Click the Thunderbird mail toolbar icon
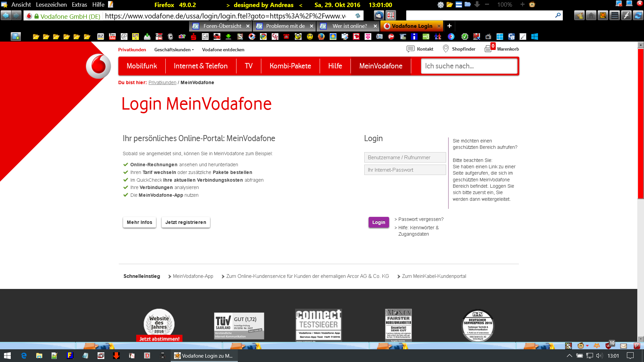Screen dimensions: 644x362 (x=379, y=15)
